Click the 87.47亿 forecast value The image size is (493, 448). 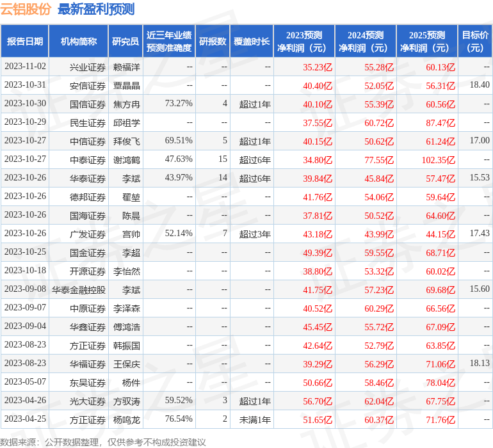click(440, 123)
